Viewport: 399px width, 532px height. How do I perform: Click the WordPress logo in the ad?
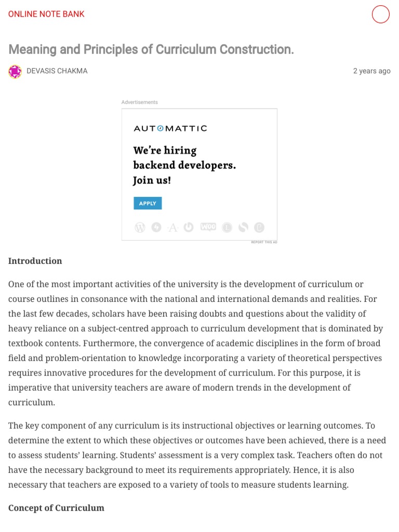pyautogui.click(x=140, y=227)
